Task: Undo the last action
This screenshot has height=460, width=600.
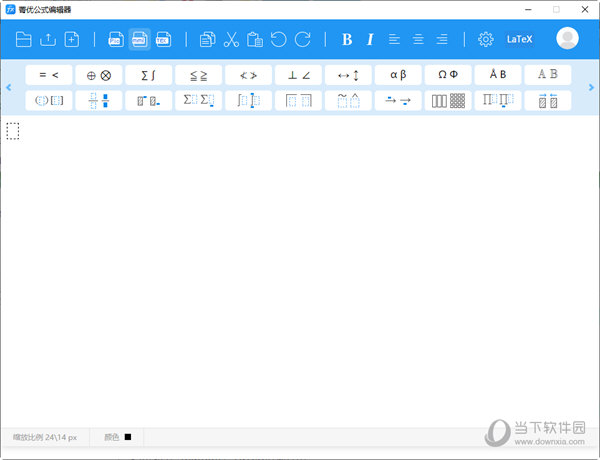Action: pyautogui.click(x=278, y=40)
